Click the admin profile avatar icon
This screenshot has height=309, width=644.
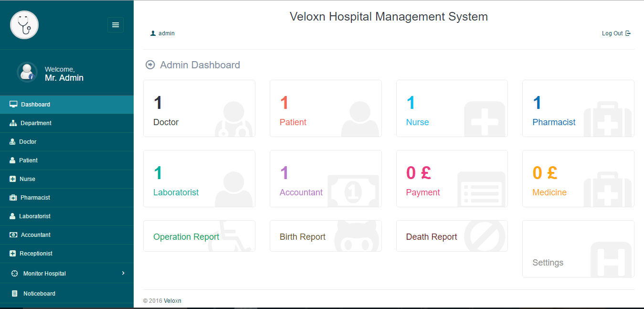click(27, 73)
